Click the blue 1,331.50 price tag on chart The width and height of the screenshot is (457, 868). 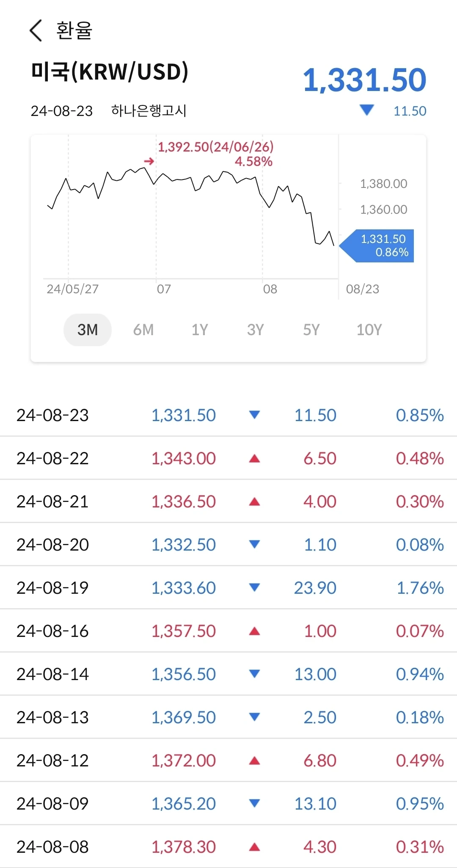pyautogui.click(x=378, y=246)
